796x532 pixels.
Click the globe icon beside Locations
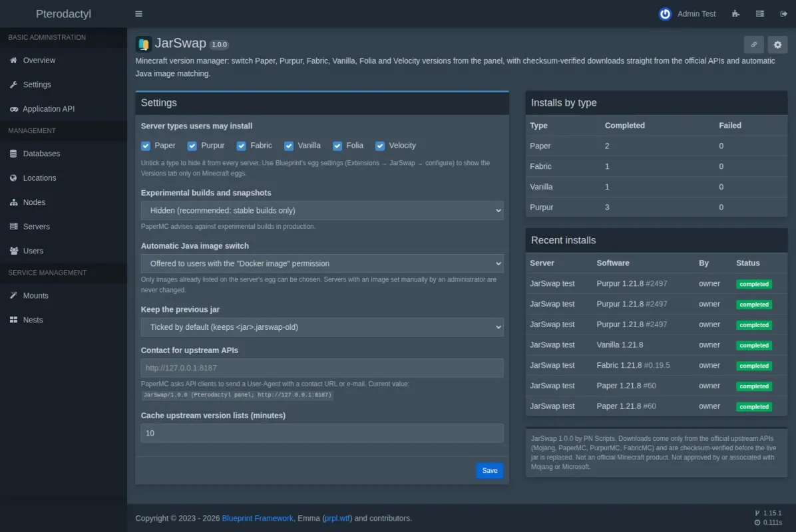point(13,178)
